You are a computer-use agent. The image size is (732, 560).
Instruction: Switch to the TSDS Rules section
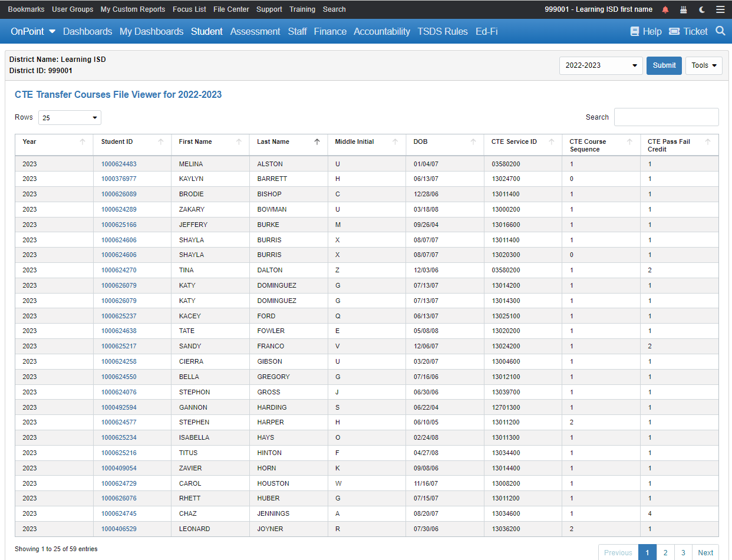443,31
